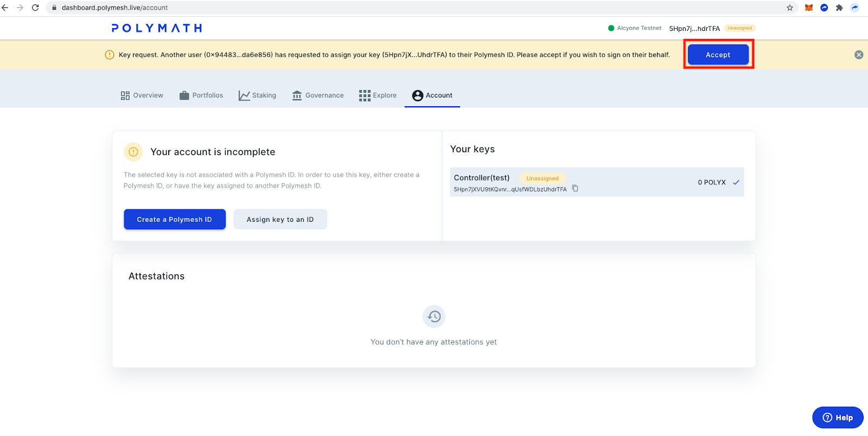Viewport: 868px width, 436px height.
Task: Click the browser forward arrow
Action: pos(20,8)
